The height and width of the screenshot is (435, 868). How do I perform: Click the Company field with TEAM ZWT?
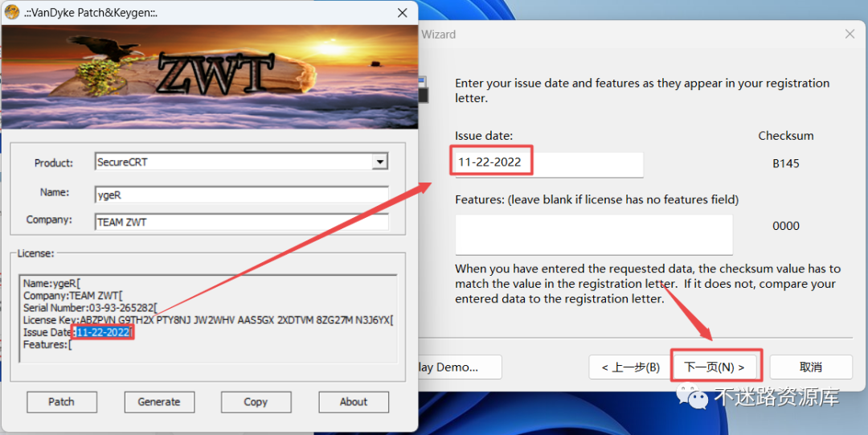[241, 222]
